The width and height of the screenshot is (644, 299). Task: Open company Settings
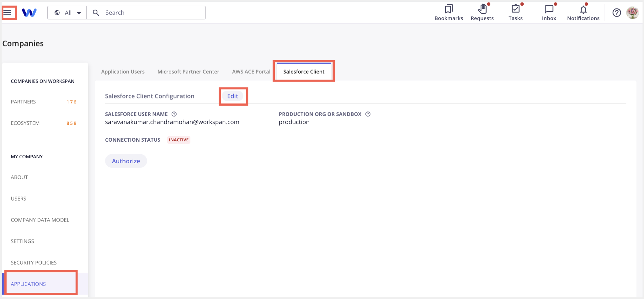[x=45, y=241]
